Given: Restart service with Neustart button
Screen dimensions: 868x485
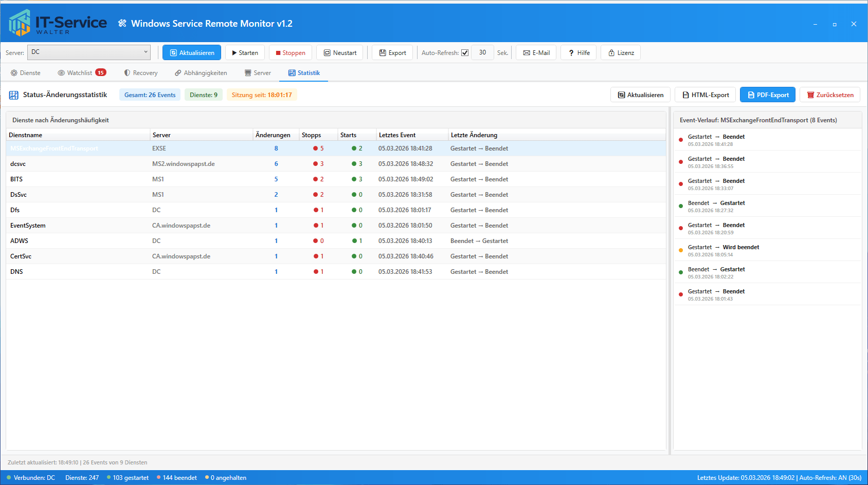Looking at the screenshot, I should click(x=339, y=53).
